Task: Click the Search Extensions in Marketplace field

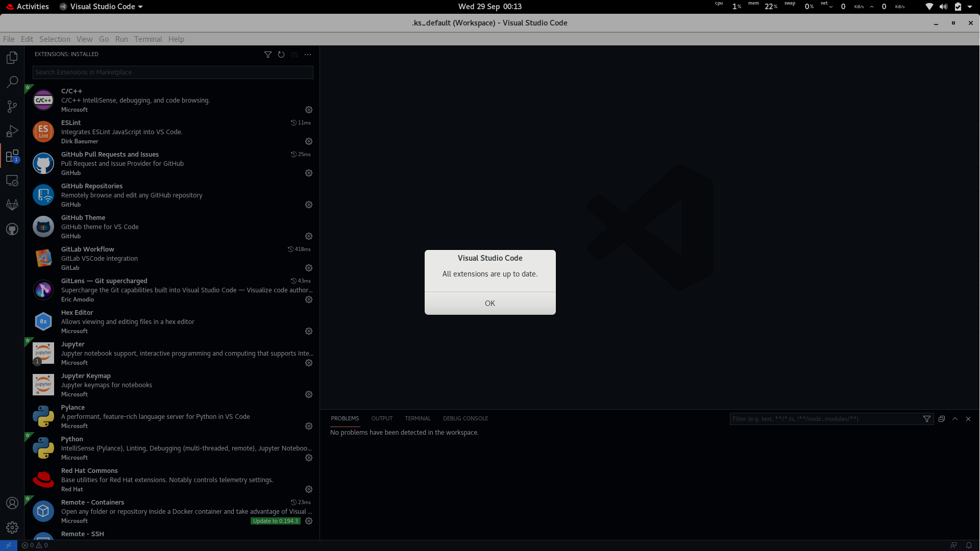Action: click(173, 72)
